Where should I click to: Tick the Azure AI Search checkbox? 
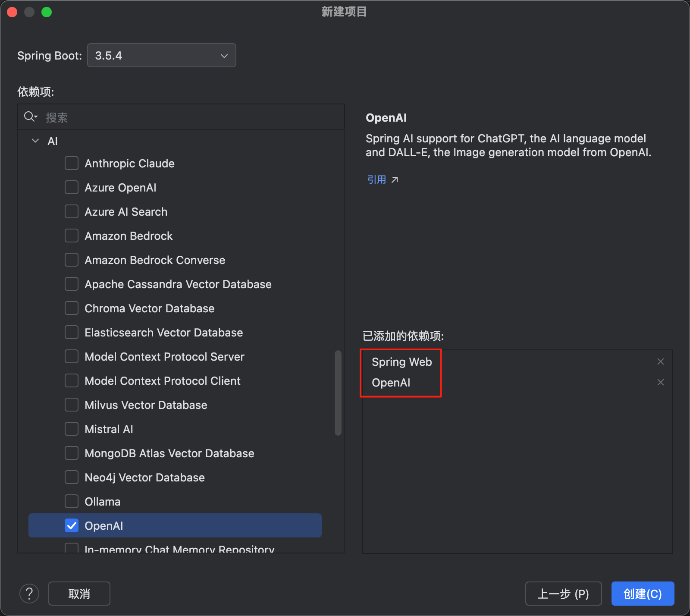click(72, 212)
